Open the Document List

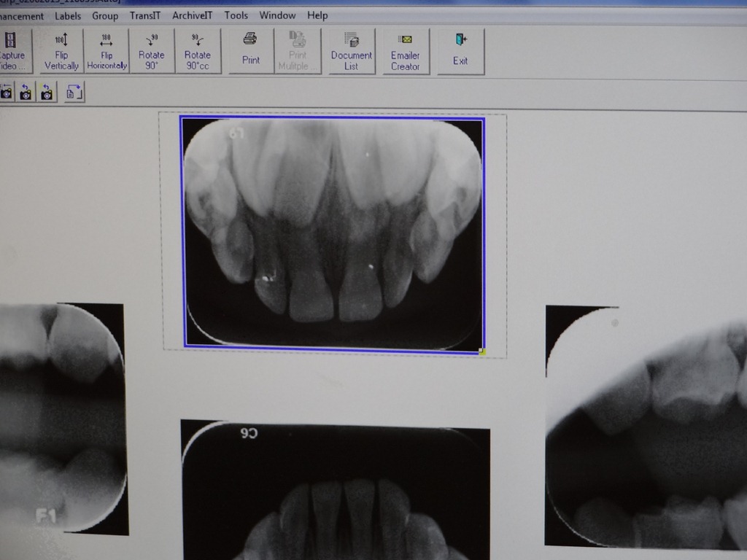point(352,51)
